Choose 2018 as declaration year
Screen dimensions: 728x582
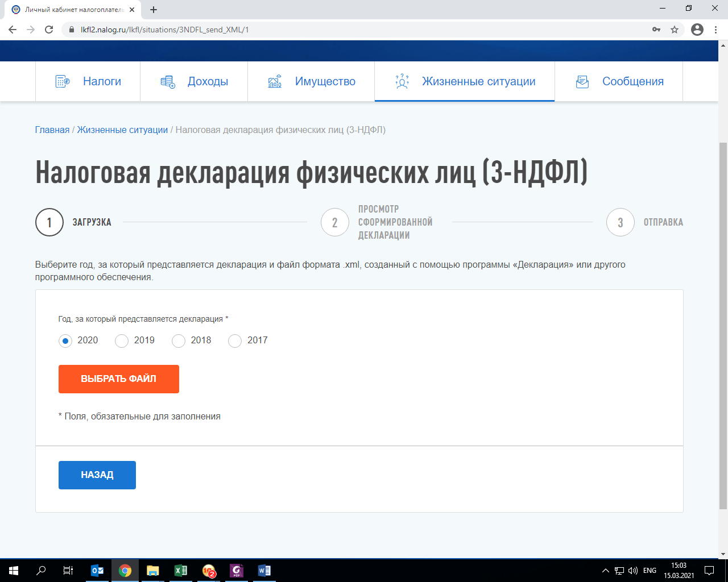[178, 340]
